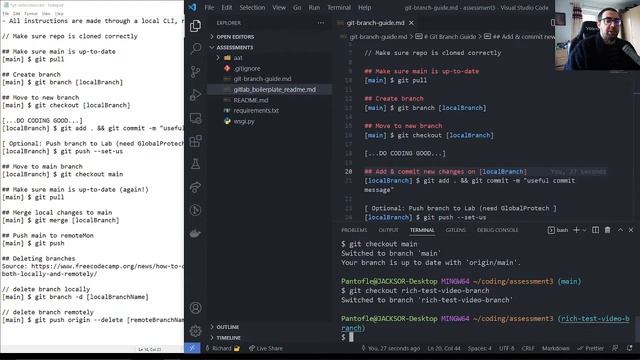Viewport: 640px width, 360px height.
Task: Change Markdown language mode in status bar
Action: pyautogui.click(x=556, y=348)
